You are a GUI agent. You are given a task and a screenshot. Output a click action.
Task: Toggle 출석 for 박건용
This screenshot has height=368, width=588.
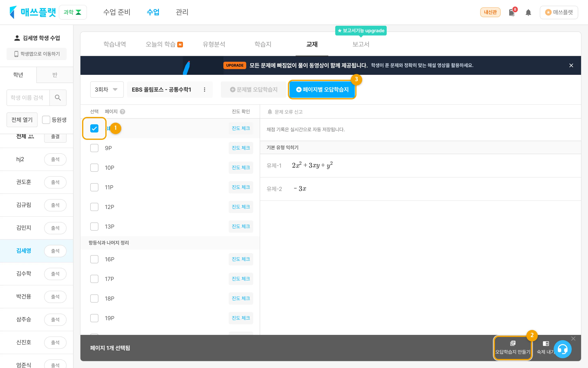[55, 297]
